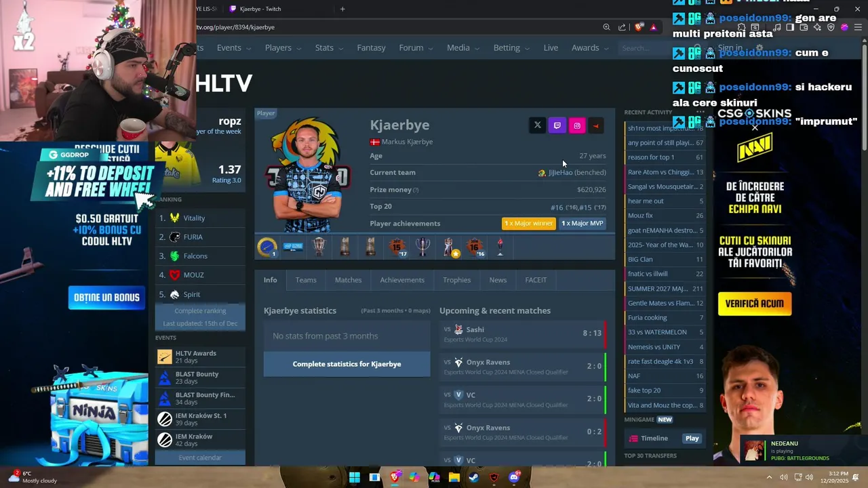Open Steam from the taskbar
Screen dimensions: 868x488
click(x=474, y=477)
